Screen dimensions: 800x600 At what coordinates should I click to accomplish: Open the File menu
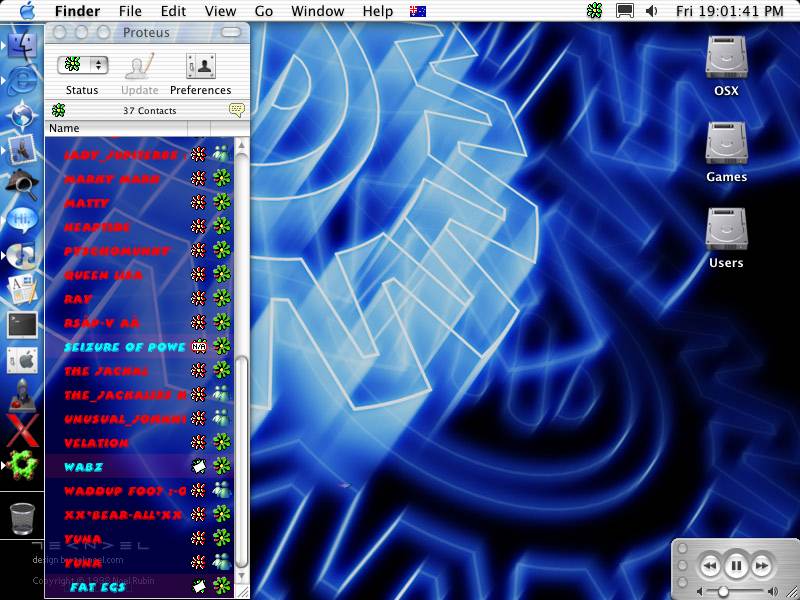coord(130,11)
